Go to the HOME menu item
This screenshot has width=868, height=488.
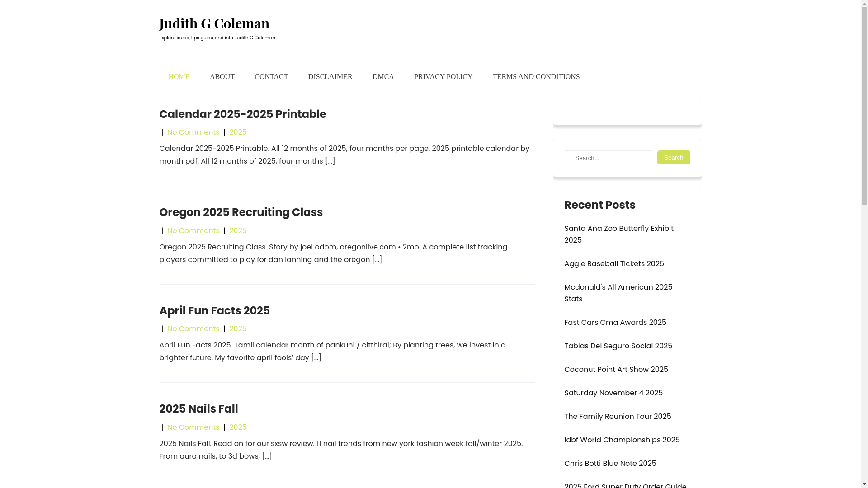pyautogui.click(x=179, y=77)
